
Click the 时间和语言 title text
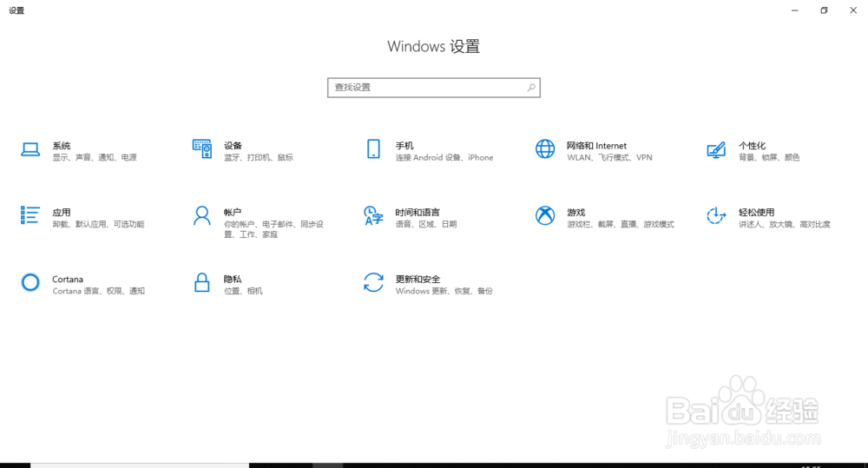click(418, 213)
